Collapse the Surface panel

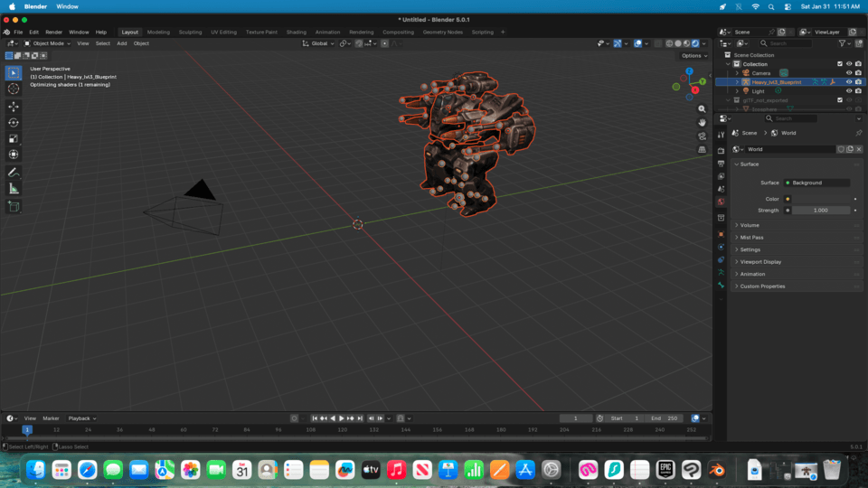point(797,164)
